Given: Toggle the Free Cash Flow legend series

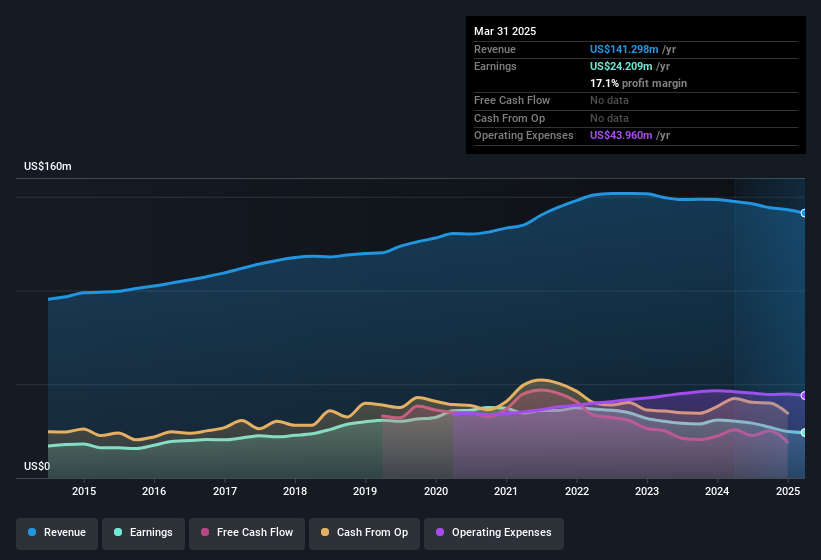Looking at the screenshot, I should (247, 533).
